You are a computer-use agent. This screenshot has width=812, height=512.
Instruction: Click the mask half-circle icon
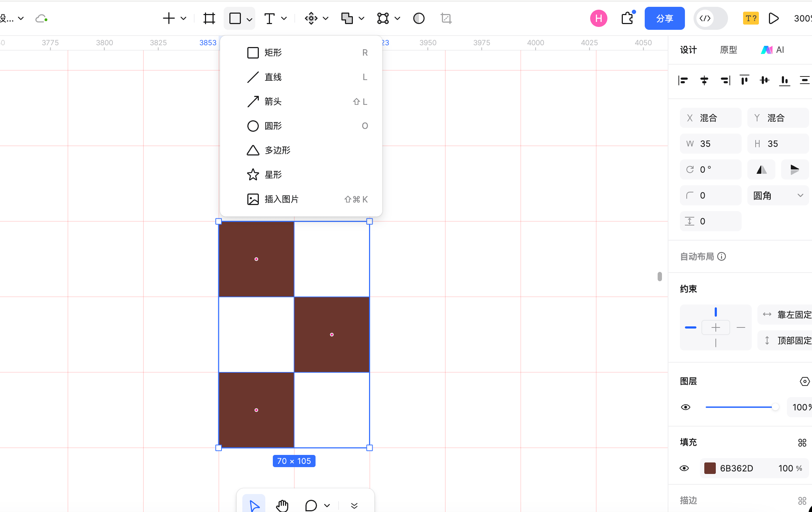[x=419, y=18]
